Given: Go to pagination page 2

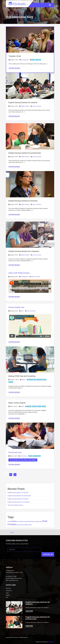Looking at the screenshot, I should pos(11,474).
